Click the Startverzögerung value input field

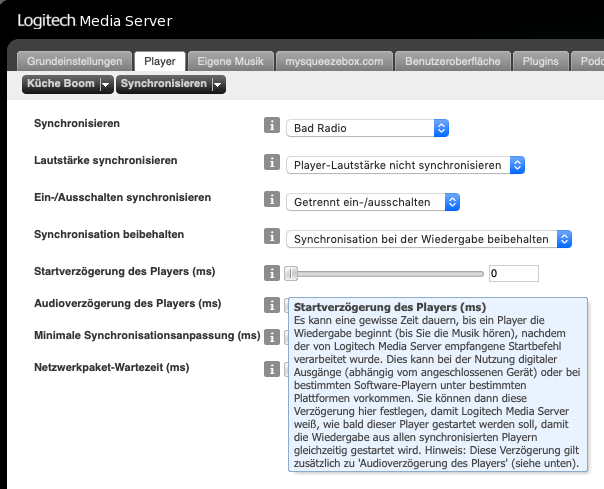click(513, 273)
